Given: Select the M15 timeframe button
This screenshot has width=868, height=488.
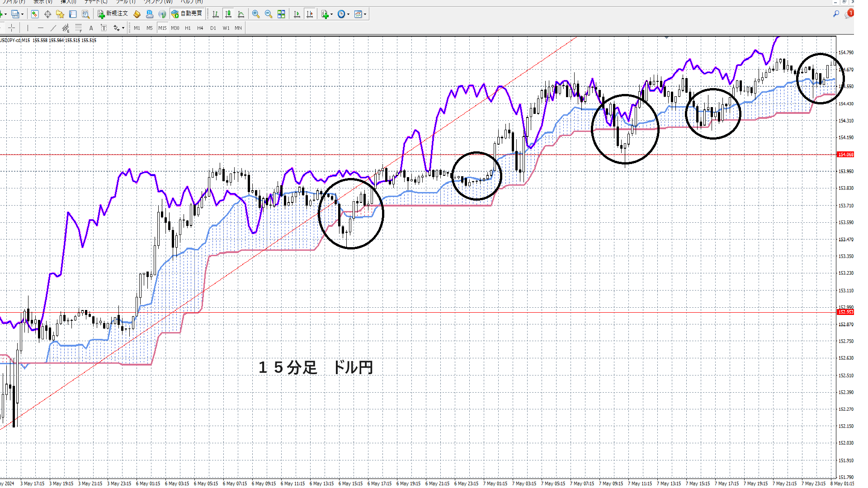Looking at the screenshot, I should [x=162, y=28].
